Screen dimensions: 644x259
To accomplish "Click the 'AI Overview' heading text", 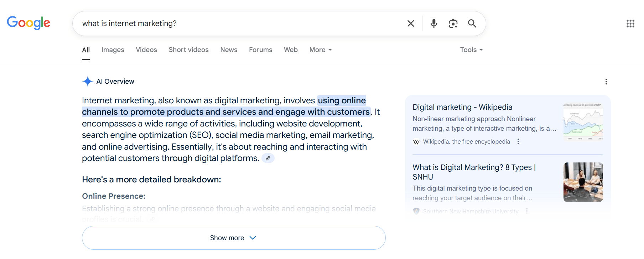I will (x=115, y=82).
